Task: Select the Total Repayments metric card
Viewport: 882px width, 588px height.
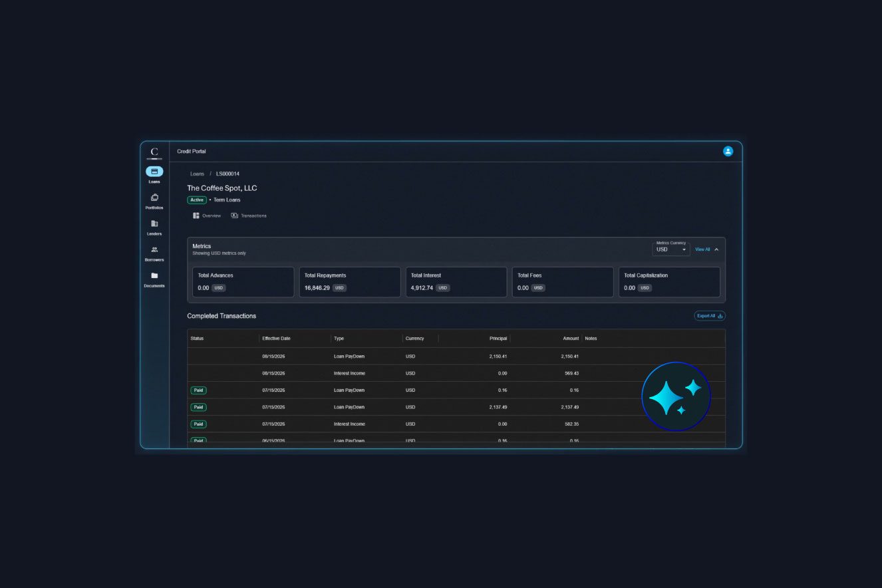Action: coord(350,282)
